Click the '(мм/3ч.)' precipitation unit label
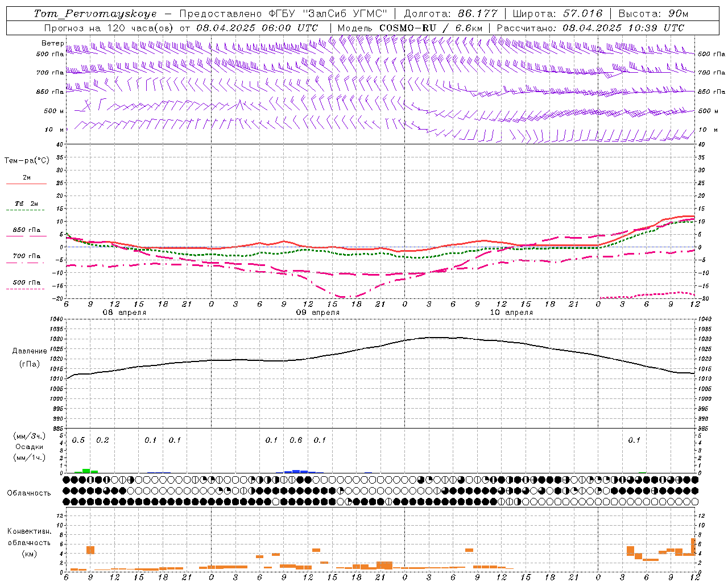The width and height of the screenshot is (728, 582). [30, 436]
